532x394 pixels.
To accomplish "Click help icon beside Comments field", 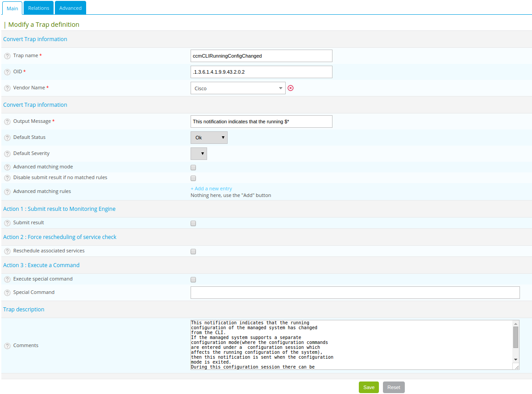I will (x=7, y=346).
